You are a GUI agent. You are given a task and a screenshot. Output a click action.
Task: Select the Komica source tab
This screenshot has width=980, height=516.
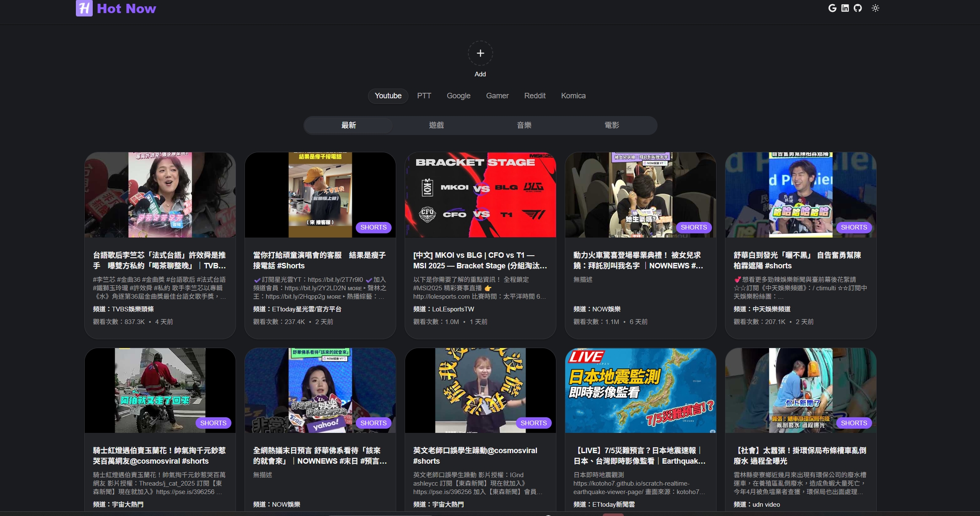[573, 96]
